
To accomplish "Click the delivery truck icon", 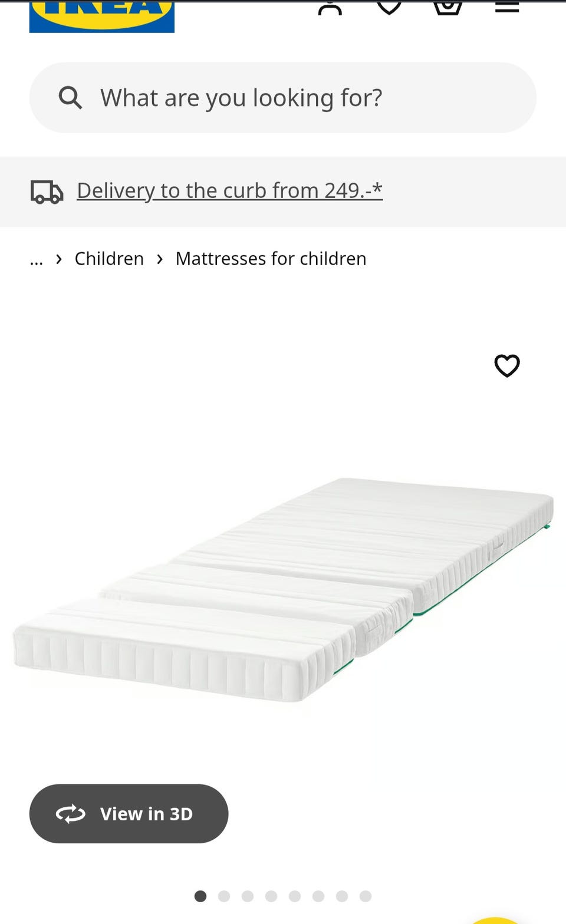I will click(x=47, y=192).
